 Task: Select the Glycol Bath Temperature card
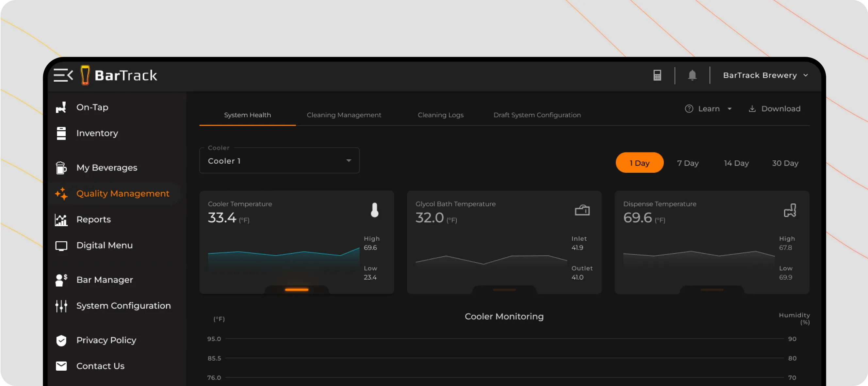(504, 242)
